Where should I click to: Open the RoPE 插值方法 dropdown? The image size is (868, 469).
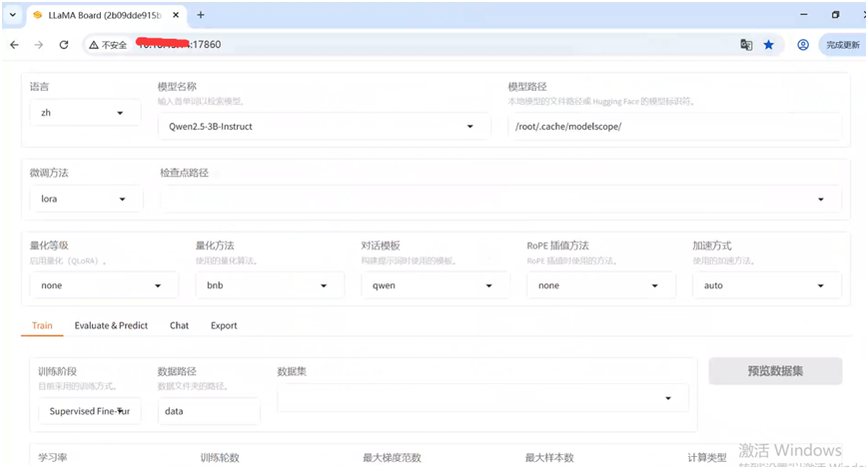tap(600, 285)
